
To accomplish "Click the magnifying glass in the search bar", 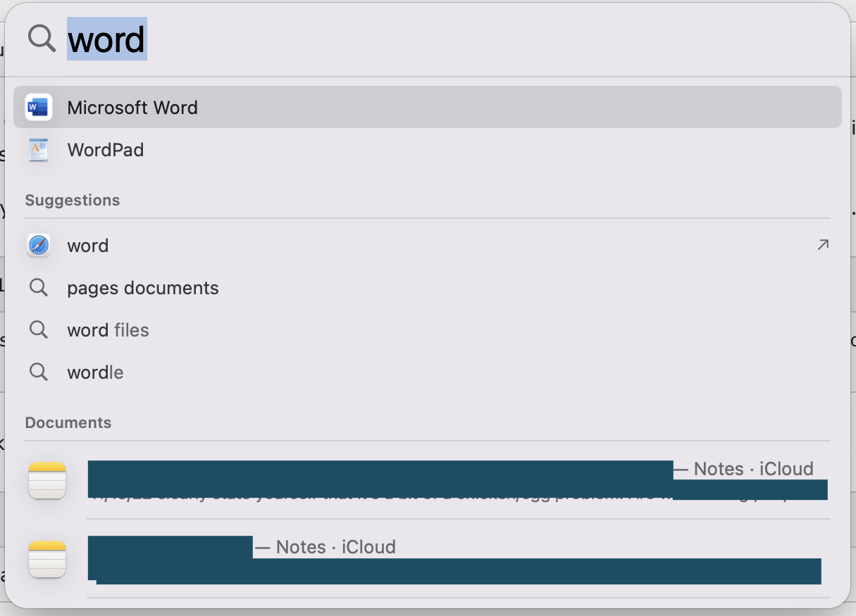I will pyautogui.click(x=41, y=38).
